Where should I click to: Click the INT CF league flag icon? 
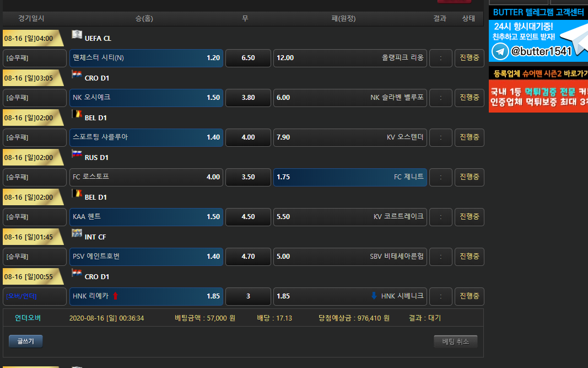pos(77,233)
